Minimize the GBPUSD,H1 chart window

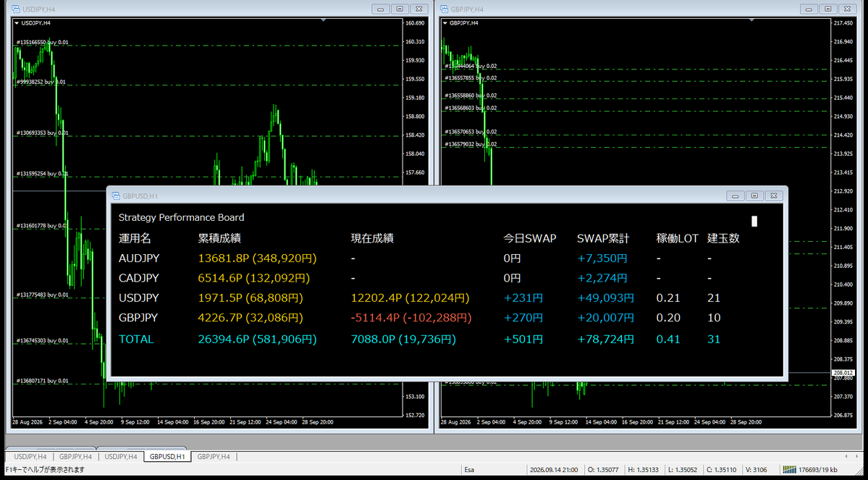[x=736, y=195]
